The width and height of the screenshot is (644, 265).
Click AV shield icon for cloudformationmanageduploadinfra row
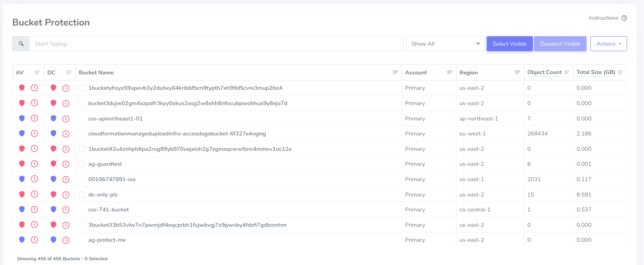pos(22,133)
